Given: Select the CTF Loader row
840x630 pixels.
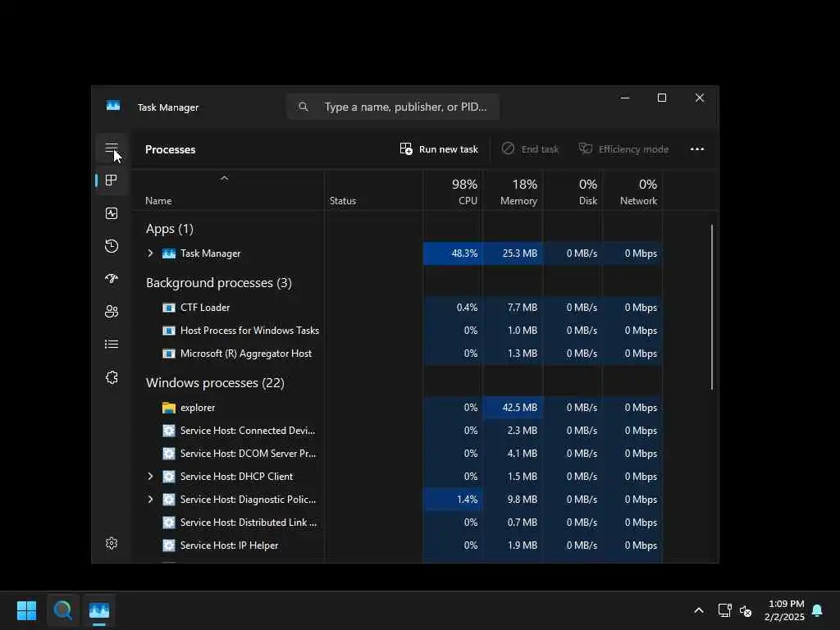Looking at the screenshot, I should click(397, 308).
